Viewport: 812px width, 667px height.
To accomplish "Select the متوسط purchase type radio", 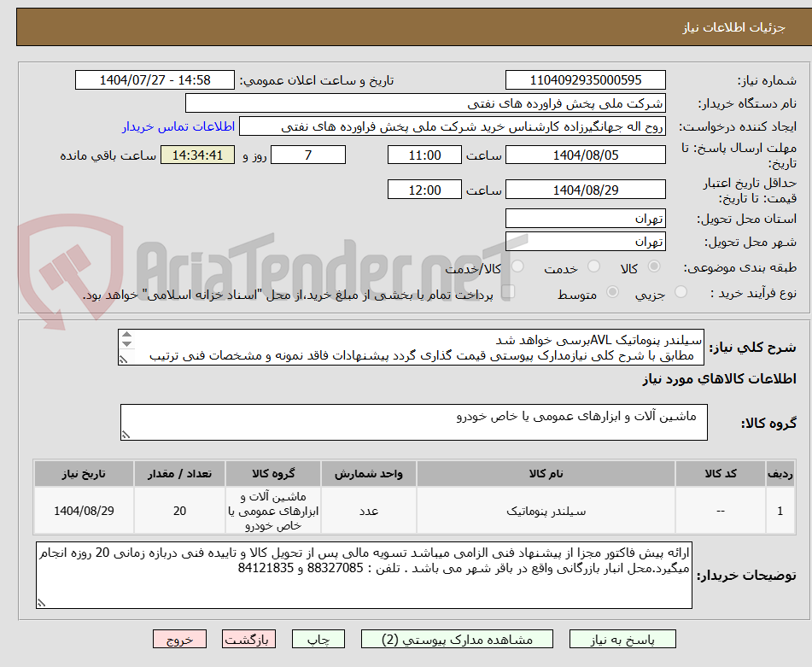I will point(612,292).
